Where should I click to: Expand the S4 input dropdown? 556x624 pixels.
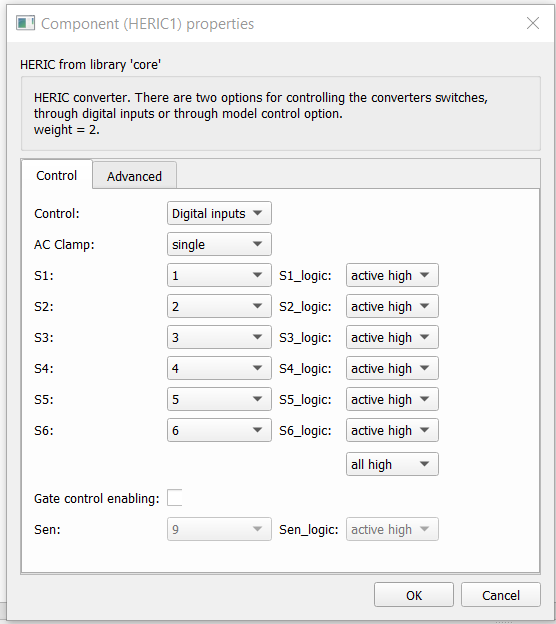(x=219, y=369)
